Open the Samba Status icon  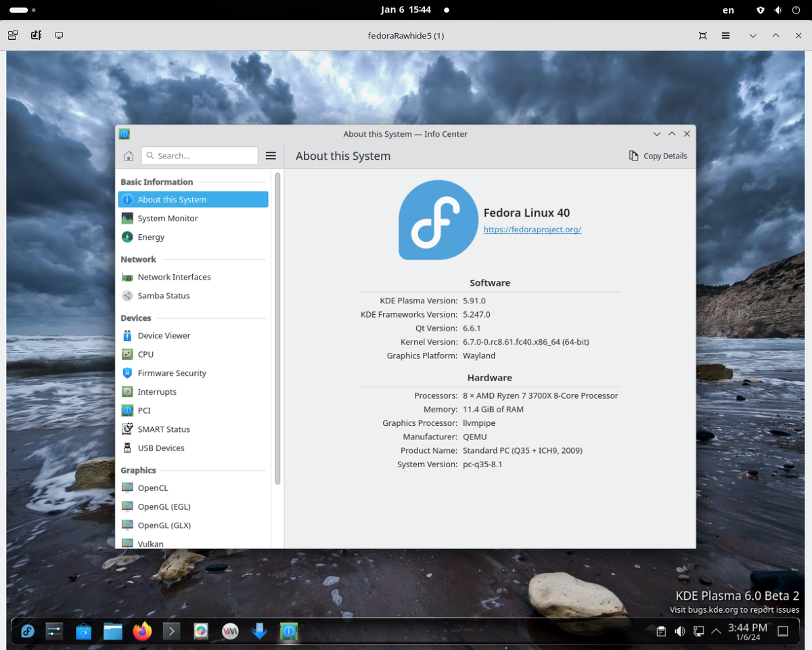(x=127, y=296)
